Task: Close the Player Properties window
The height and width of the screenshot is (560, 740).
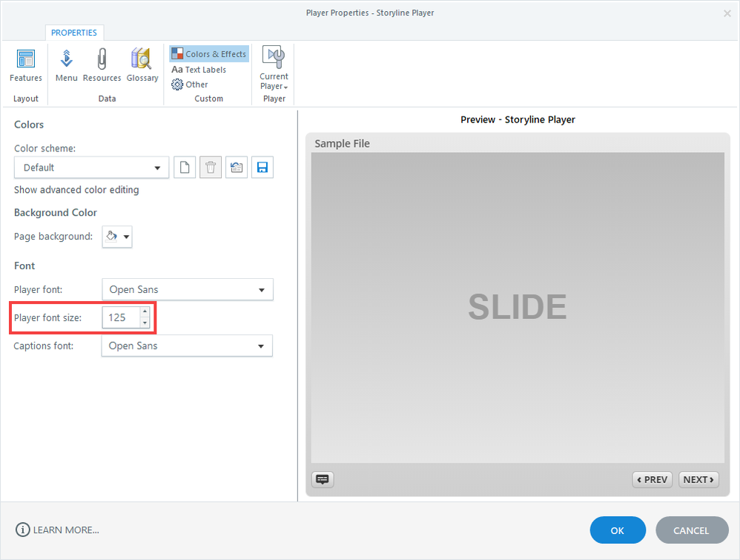Action: [x=727, y=13]
